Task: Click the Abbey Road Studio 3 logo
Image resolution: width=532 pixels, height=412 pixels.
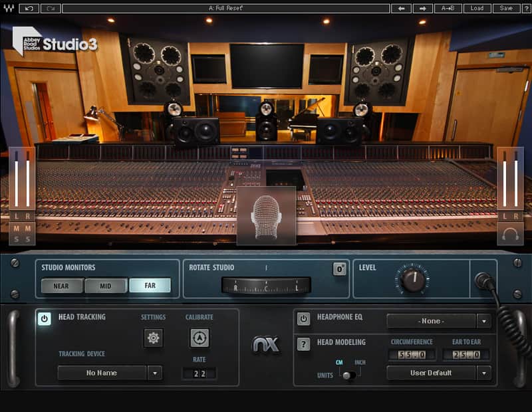Action: click(55, 42)
